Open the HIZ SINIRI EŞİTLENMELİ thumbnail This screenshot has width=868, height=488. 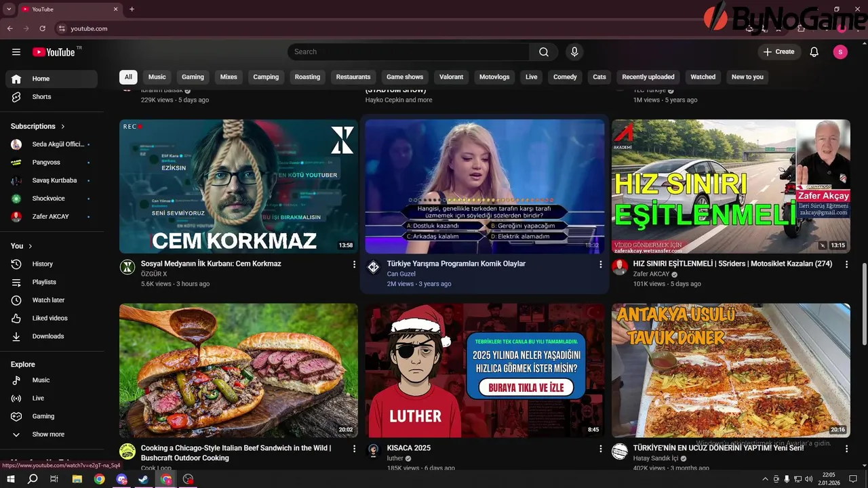pyautogui.click(x=731, y=186)
